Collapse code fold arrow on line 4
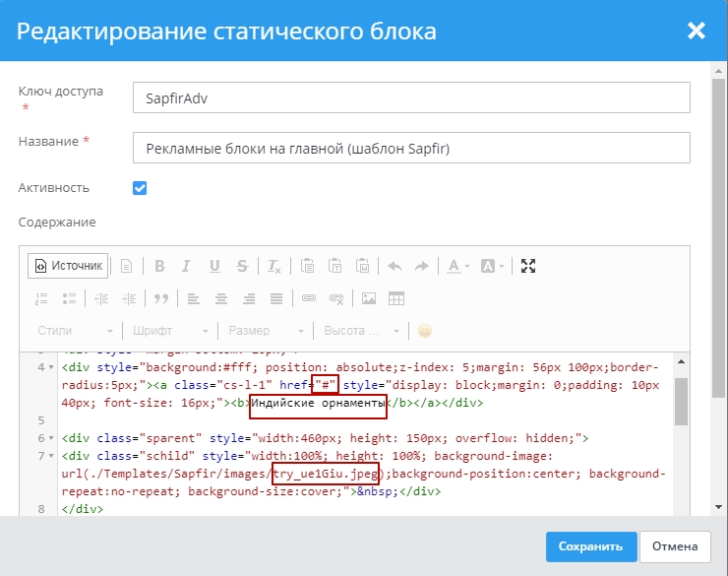 click(x=53, y=367)
